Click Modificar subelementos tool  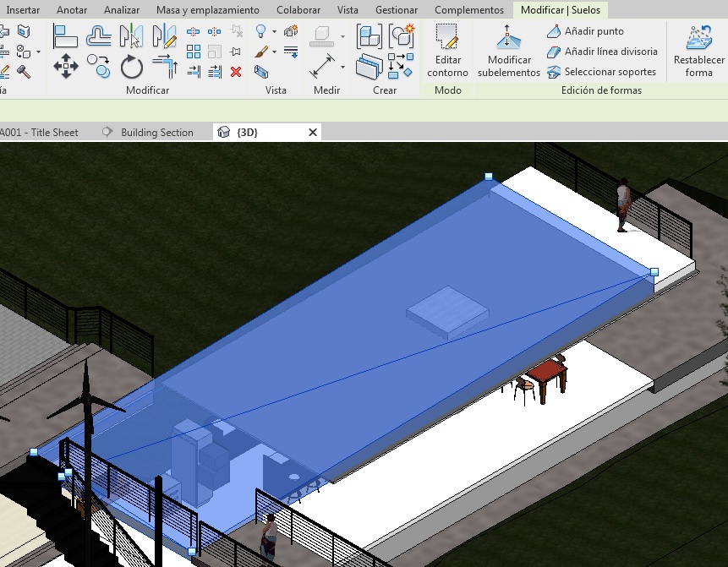coord(508,51)
